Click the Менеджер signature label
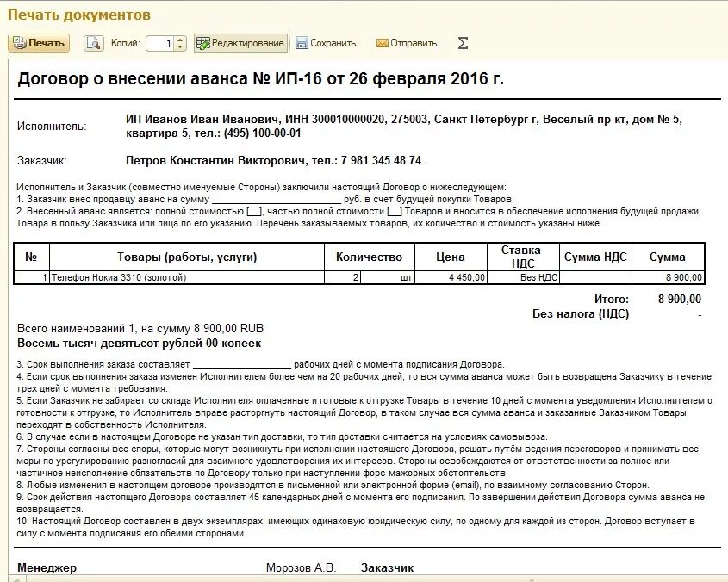728x582 pixels. coord(47,567)
